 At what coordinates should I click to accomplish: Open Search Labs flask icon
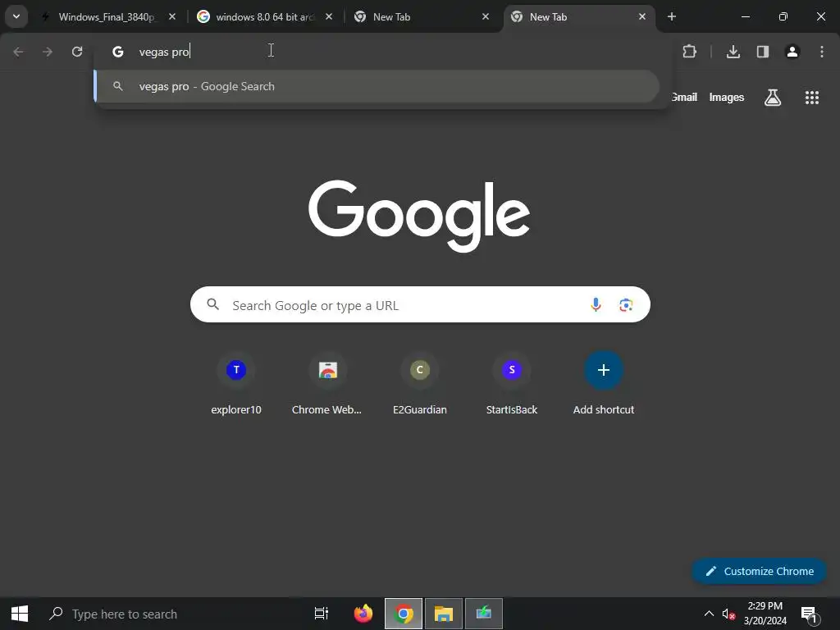[773, 98]
